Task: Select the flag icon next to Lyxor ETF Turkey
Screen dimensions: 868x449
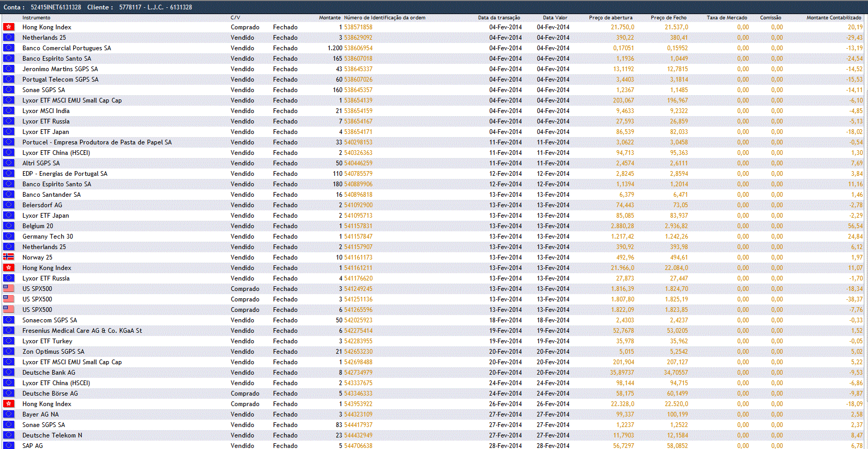Action: (x=8, y=341)
